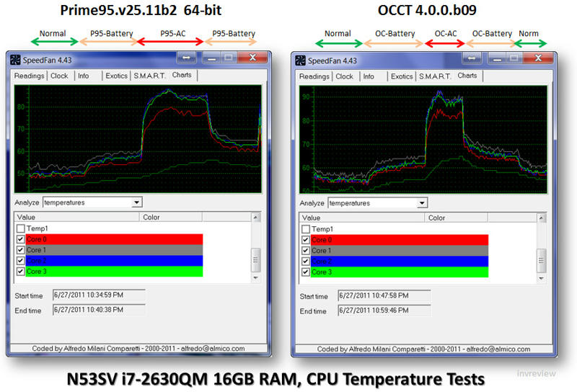577x392 pixels.
Task: Uncheck Core 3 in right window list
Action: (306, 272)
